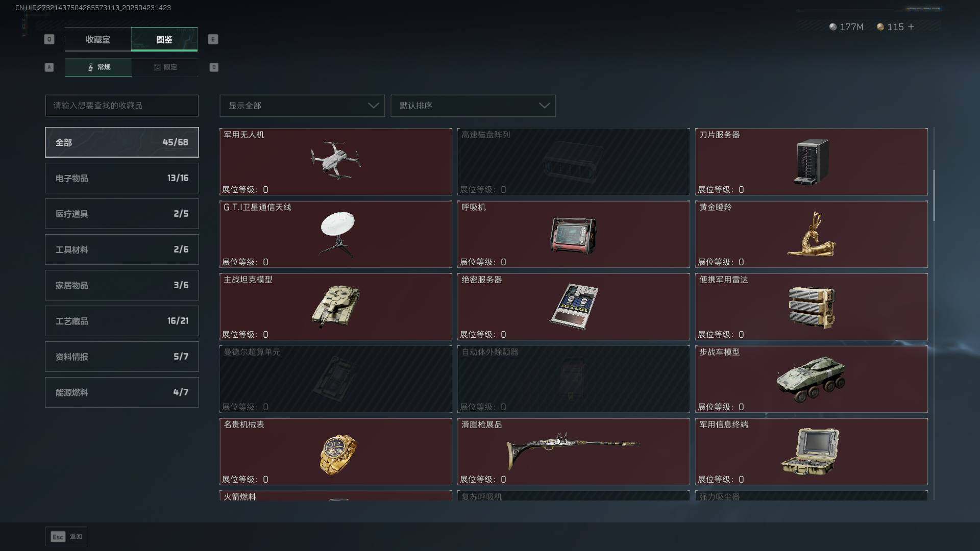Viewport: 980px width, 551px height.
Task: Click the plus icon beside 115 currency
Action: [x=911, y=27]
